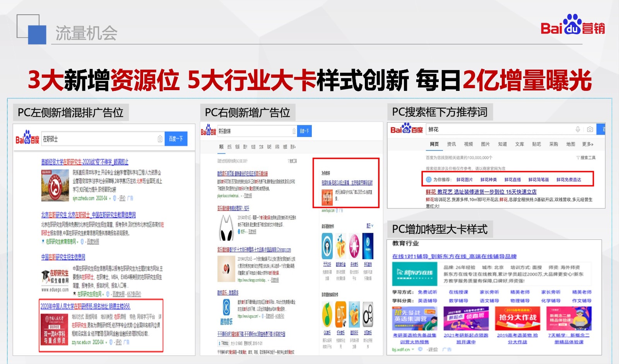Click 百度快照 under 在职研究生教育信息网
The image size is (619, 364).
coord(93,242)
